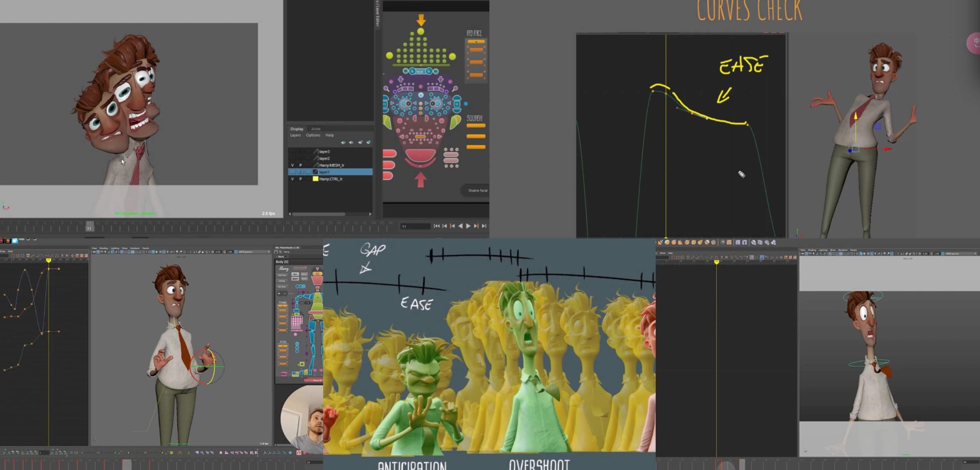Open Lighting menu in bottom-right viewport
Screen dimensions: 980x470
point(823,250)
